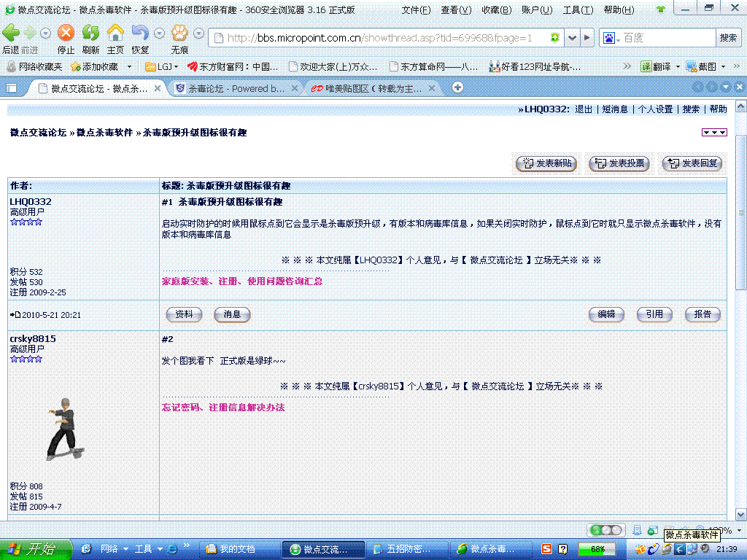Open the 工具(T) menu
Image resolution: width=747 pixels, height=560 pixels.
click(578, 10)
